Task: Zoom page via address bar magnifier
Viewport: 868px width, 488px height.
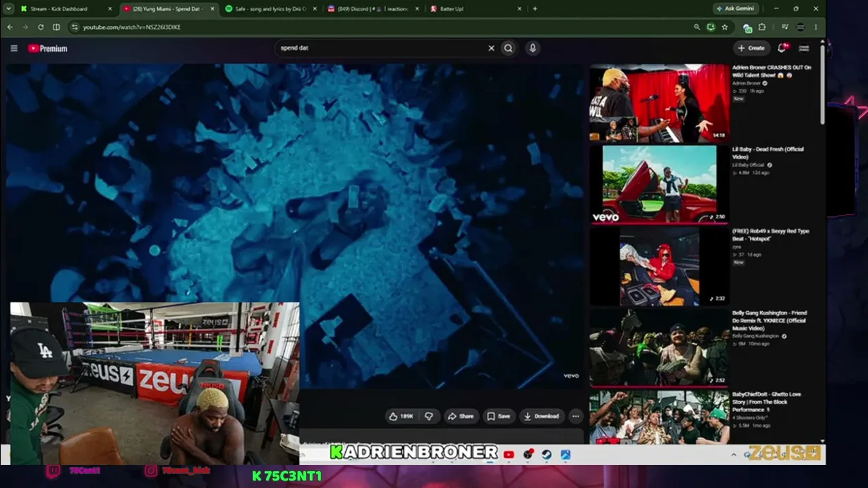Action: coord(696,27)
